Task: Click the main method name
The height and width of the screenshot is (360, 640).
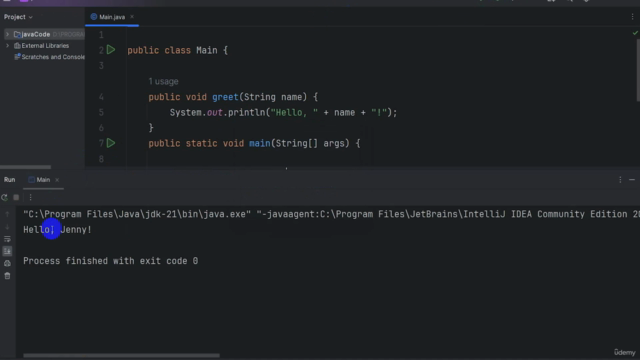Action: point(260,144)
